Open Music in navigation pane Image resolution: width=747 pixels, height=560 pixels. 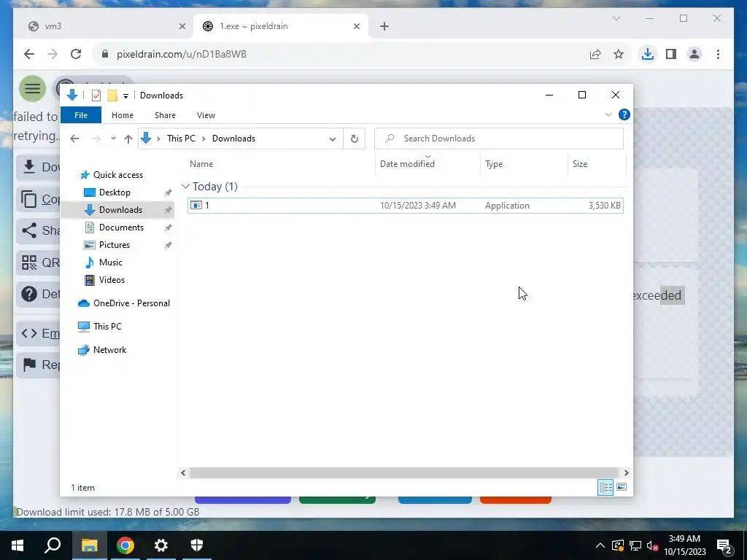click(x=111, y=262)
